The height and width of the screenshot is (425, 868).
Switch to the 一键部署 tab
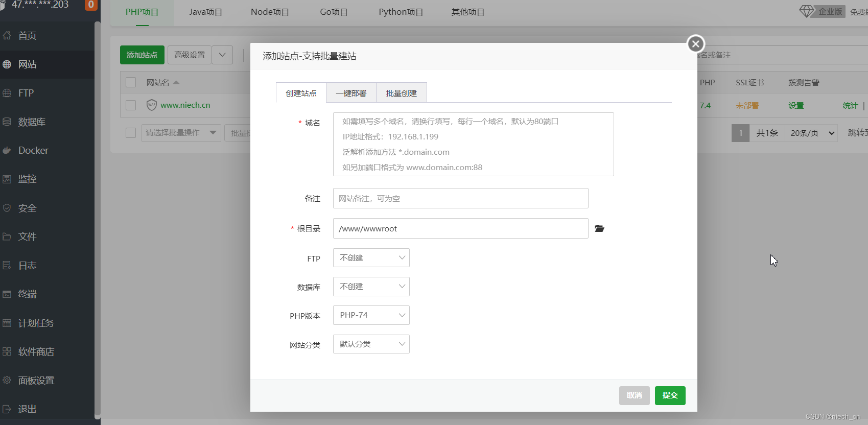pos(351,93)
